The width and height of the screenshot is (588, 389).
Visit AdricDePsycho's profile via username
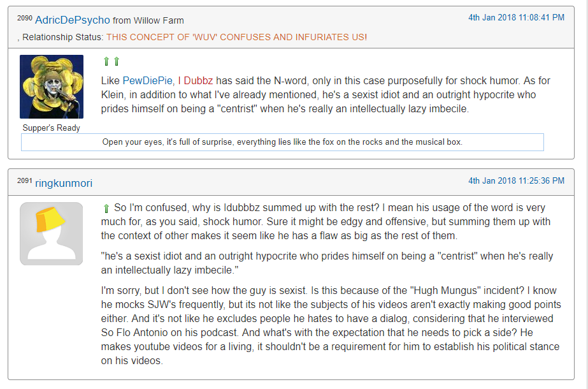click(73, 20)
